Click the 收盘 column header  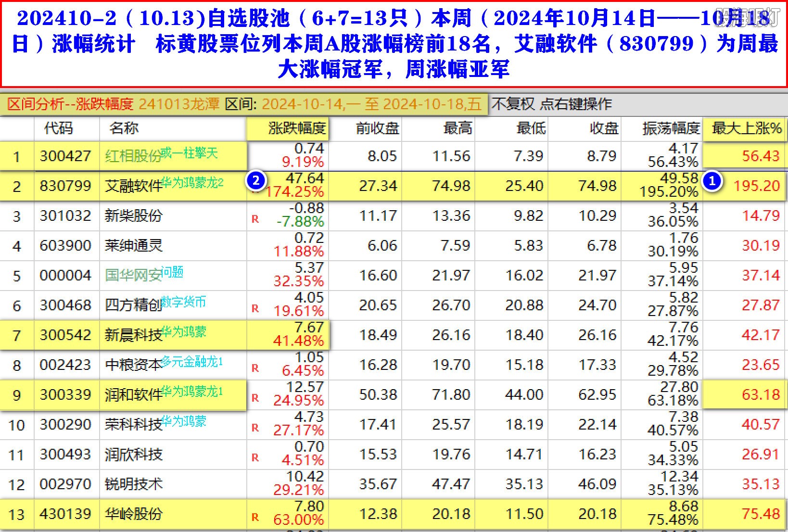coord(604,128)
